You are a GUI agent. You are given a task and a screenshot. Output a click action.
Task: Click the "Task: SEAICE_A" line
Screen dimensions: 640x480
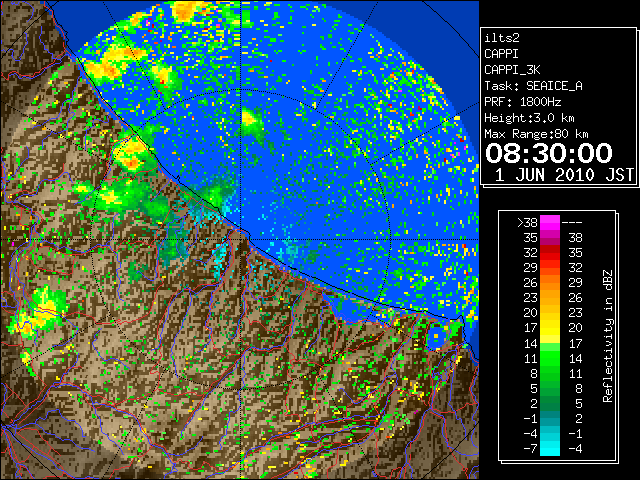[x=533, y=86]
